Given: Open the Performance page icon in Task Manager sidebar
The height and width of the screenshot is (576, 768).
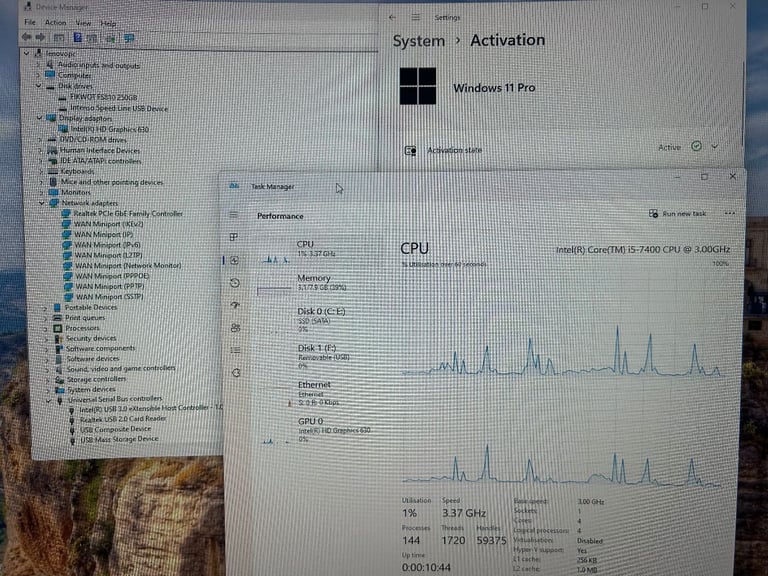Looking at the screenshot, I should click(235, 261).
